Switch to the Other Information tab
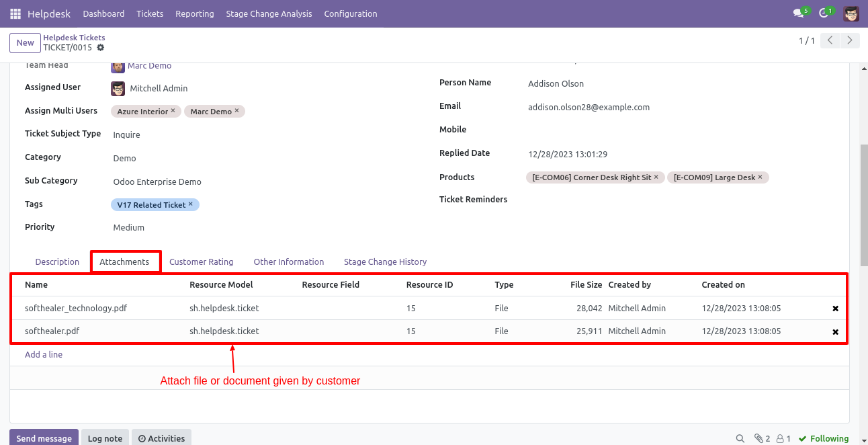This screenshot has height=445, width=868. coord(289,261)
